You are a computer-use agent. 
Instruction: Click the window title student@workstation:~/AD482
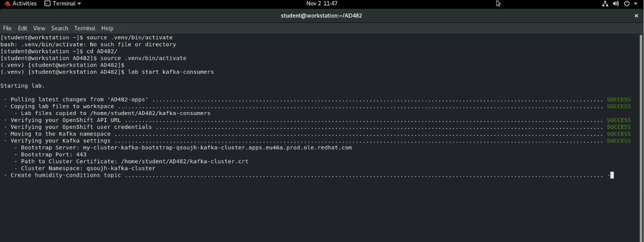point(321,16)
